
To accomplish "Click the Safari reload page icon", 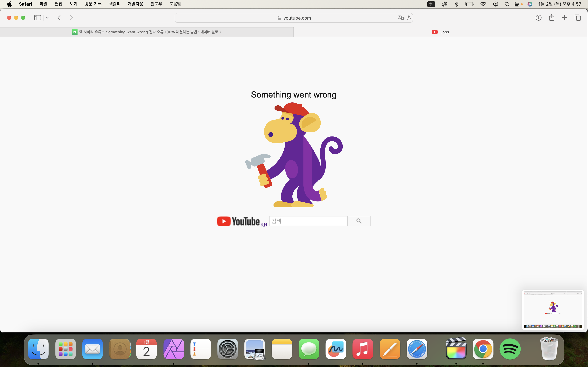I will point(408,18).
